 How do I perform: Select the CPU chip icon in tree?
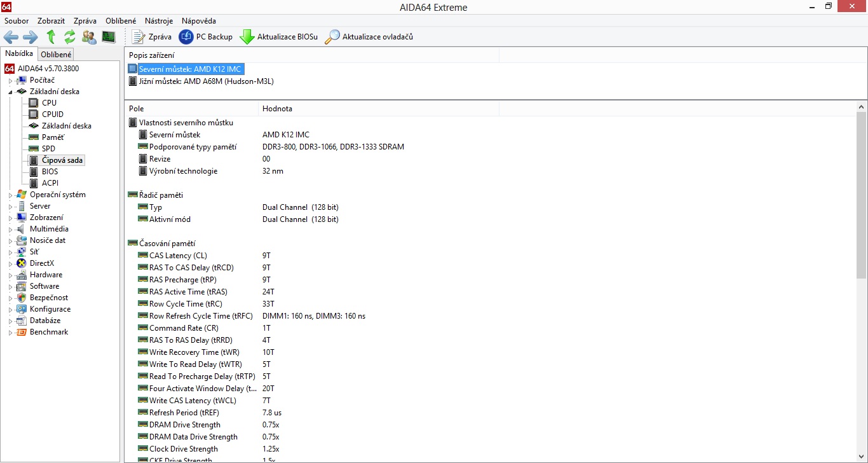[34, 103]
